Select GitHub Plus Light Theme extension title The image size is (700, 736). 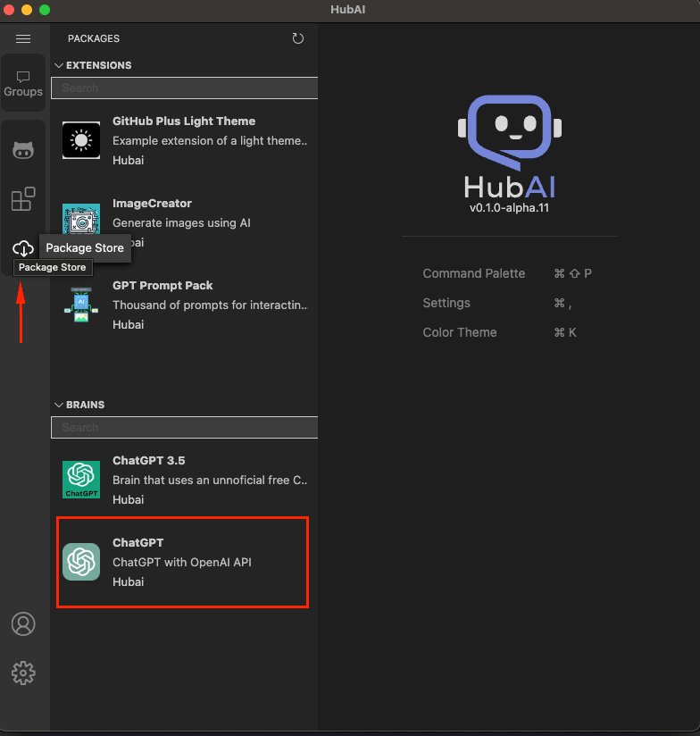(x=184, y=121)
